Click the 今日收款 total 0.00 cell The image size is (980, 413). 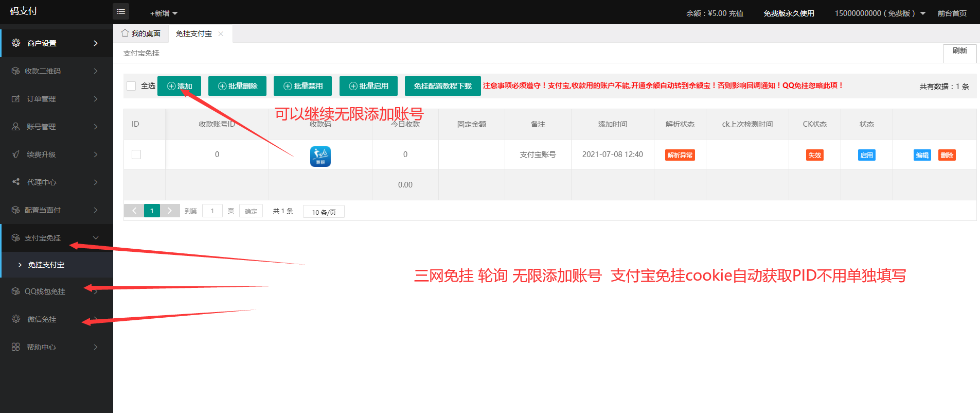point(405,185)
